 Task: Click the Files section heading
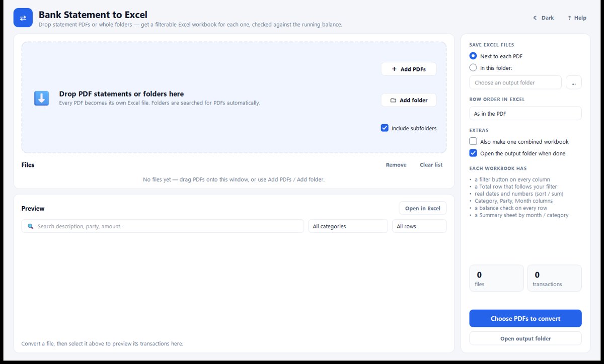click(x=28, y=165)
